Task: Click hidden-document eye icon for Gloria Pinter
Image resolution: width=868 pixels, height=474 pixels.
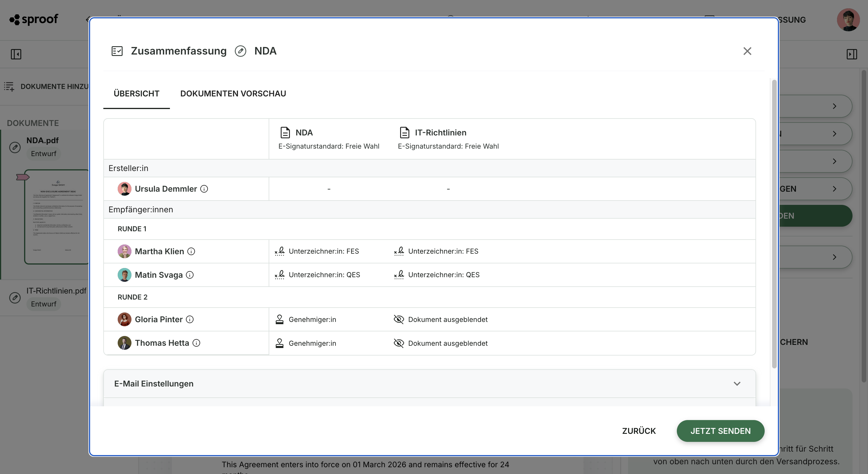Action: coord(399,319)
